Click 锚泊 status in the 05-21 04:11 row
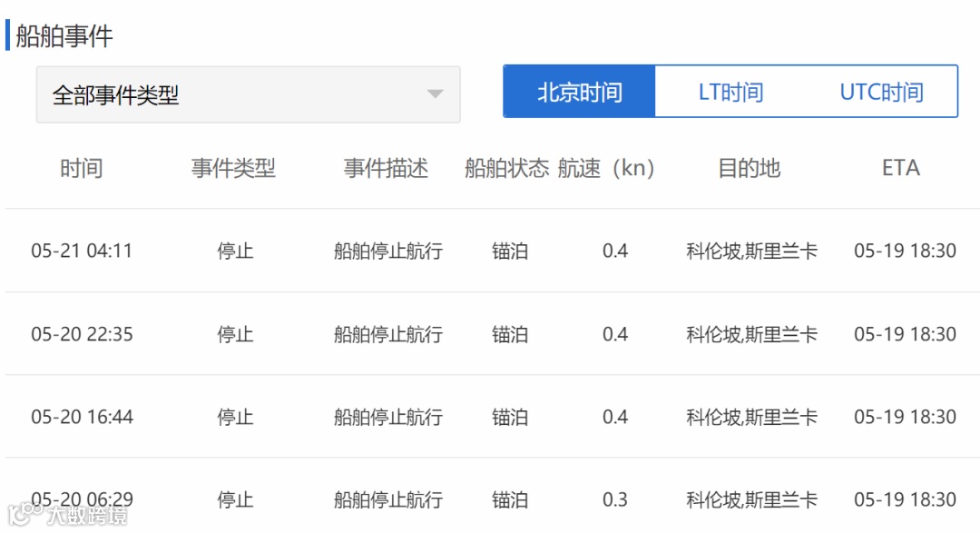980x533 pixels. 510,251
